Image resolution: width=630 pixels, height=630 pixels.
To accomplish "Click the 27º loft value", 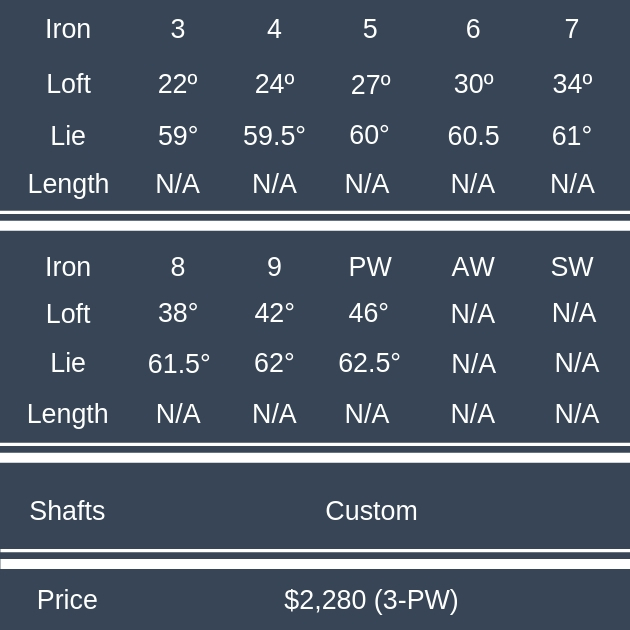I will (x=370, y=85).
